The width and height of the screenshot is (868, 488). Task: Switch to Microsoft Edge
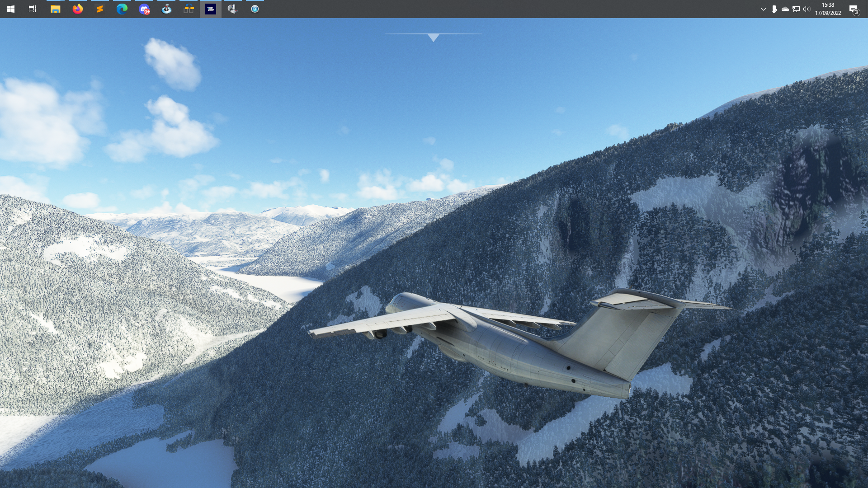pyautogui.click(x=122, y=9)
